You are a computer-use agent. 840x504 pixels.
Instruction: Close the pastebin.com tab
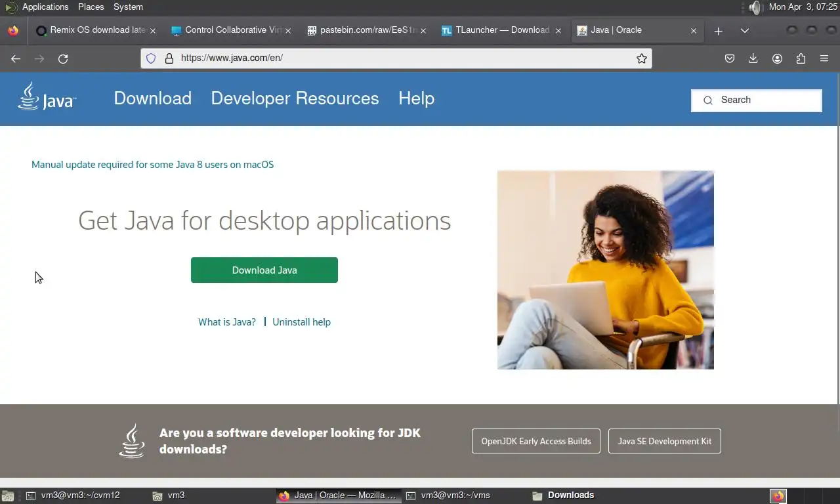click(x=423, y=31)
